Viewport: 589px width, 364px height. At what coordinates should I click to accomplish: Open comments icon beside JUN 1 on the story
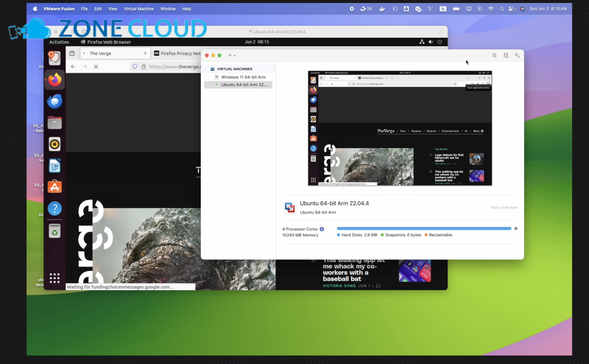pos(378,286)
